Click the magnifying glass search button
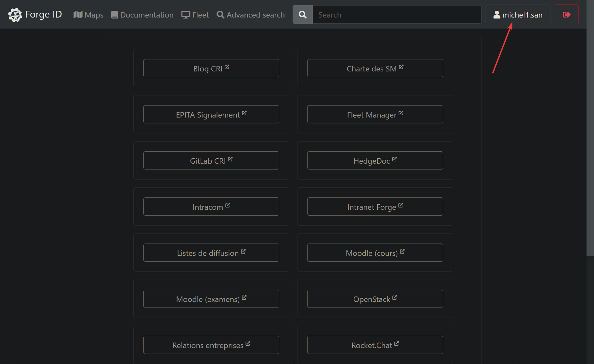Viewport: 594px width, 364px height. pos(302,15)
